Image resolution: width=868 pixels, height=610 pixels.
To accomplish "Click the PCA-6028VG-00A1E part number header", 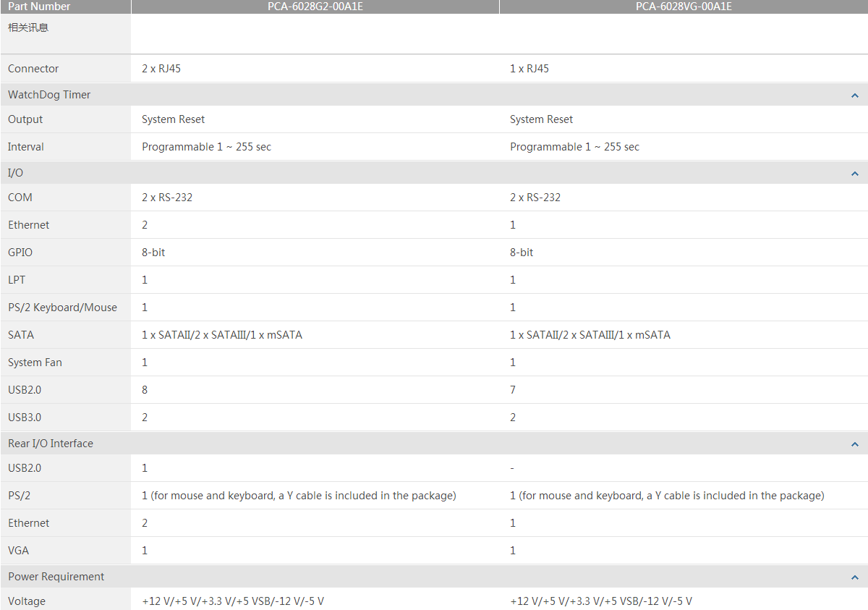I will pyautogui.click(x=683, y=7).
